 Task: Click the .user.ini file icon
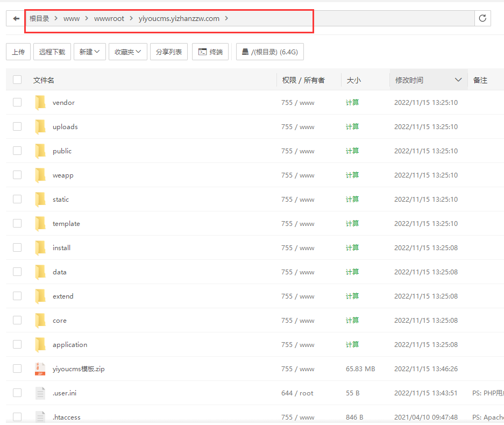click(40, 393)
